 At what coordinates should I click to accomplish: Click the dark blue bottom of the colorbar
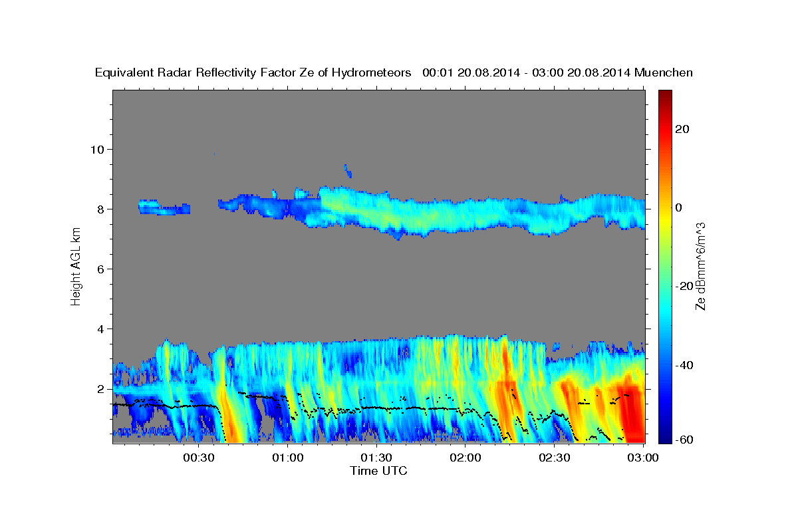tap(666, 436)
